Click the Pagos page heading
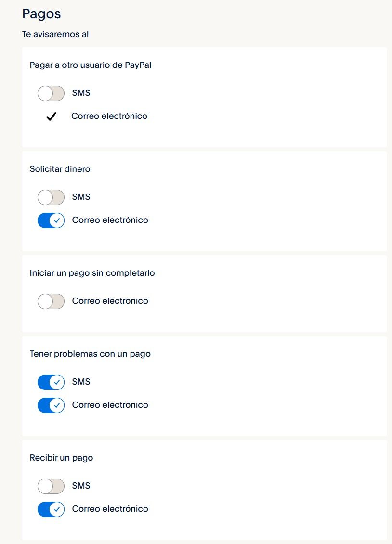The image size is (392, 544). [x=41, y=14]
